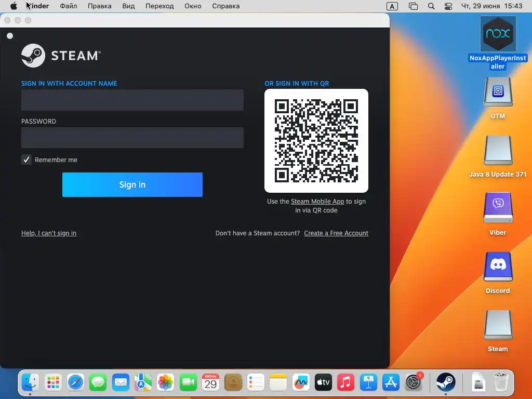Open the Переход menu

click(159, 6)
